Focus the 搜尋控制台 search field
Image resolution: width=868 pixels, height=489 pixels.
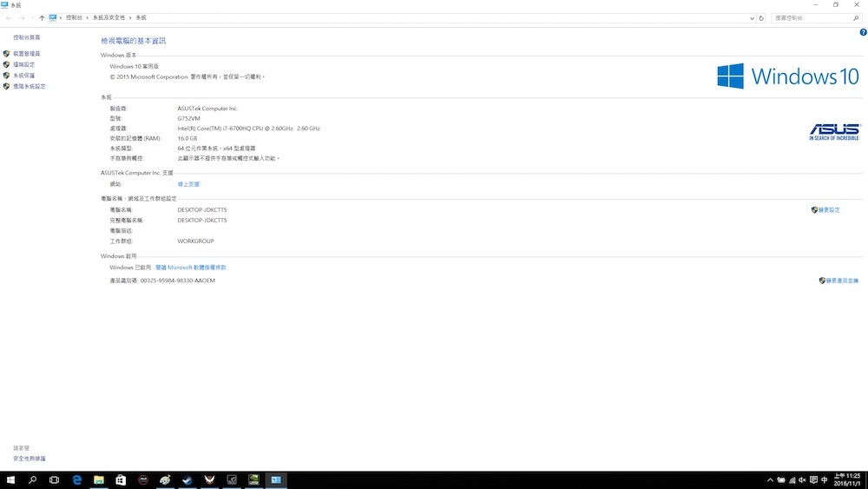click(x=812, y=18)
